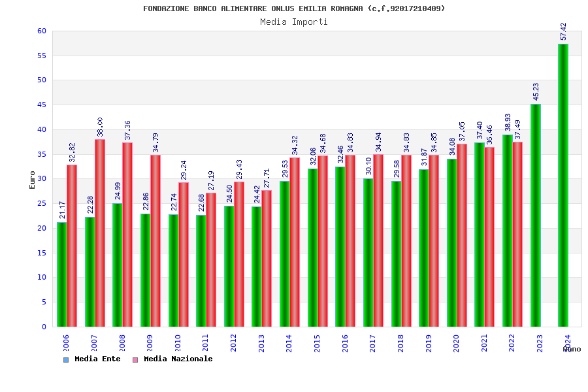Click the 37.49 value label
The width and height of the screenshot is (588, 392).
click(517, 130)
